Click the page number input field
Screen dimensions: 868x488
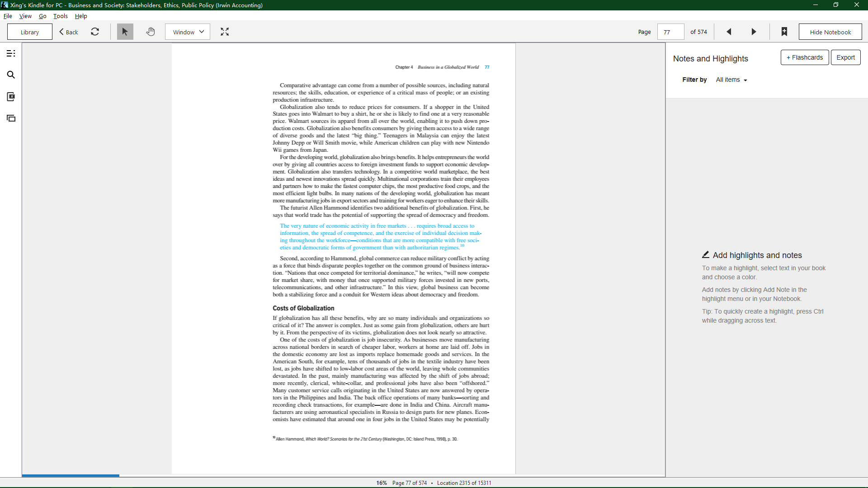pyautogui.click(x=670, y=32)
